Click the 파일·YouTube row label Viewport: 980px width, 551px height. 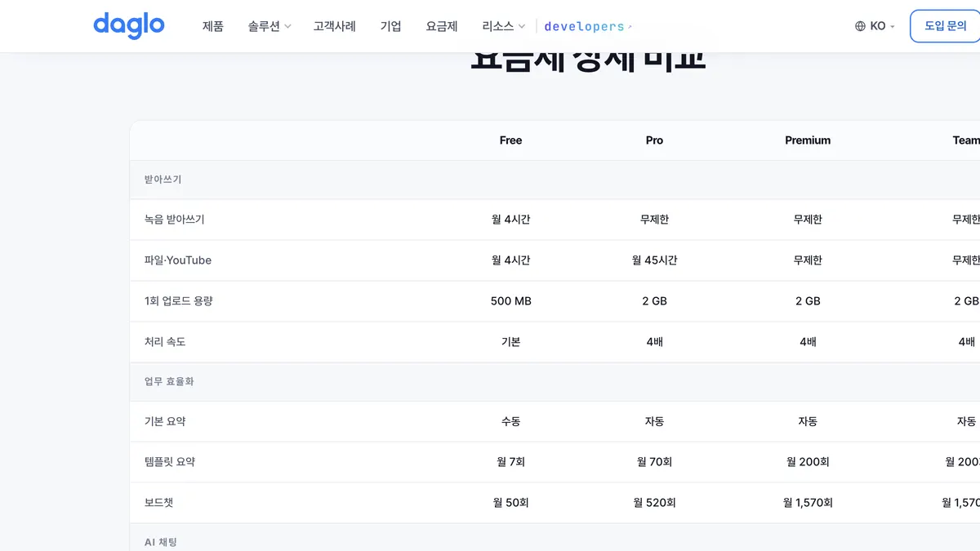(178, 260)
